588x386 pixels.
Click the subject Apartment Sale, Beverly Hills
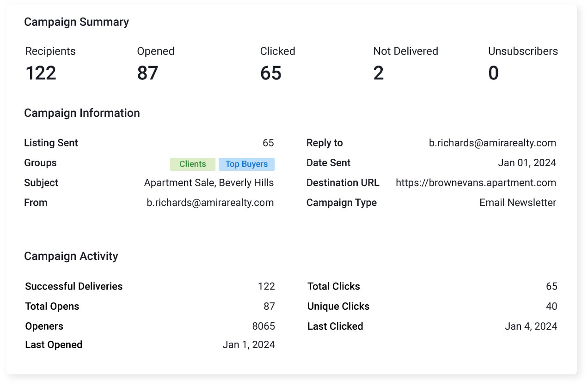[209, 183]
